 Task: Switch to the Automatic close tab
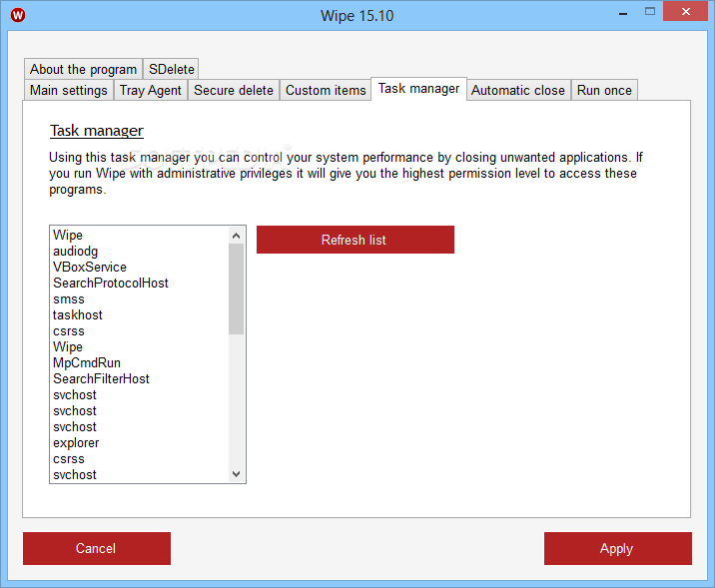(518, 90)
